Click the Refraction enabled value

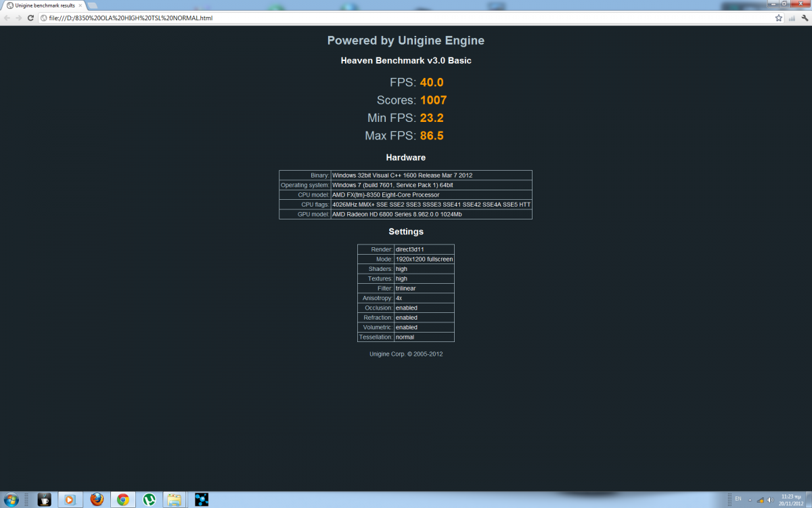[x=424, y=318]
